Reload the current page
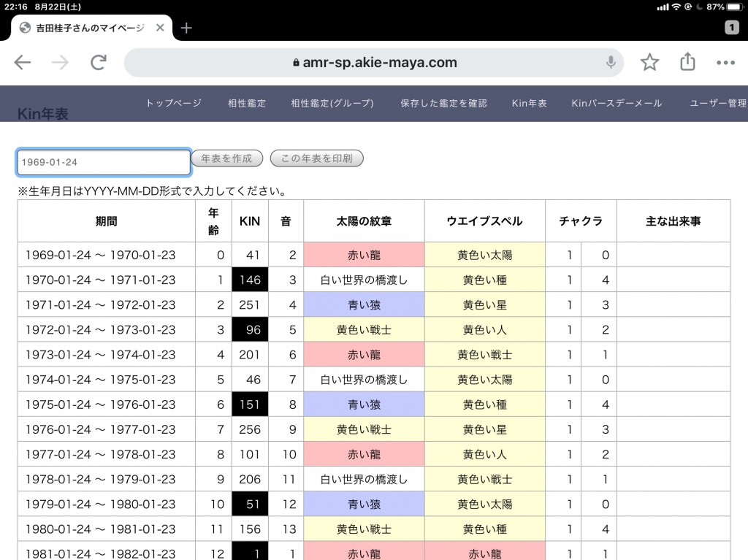Viewport: 748px width, 560px height. tap(99, 63)
